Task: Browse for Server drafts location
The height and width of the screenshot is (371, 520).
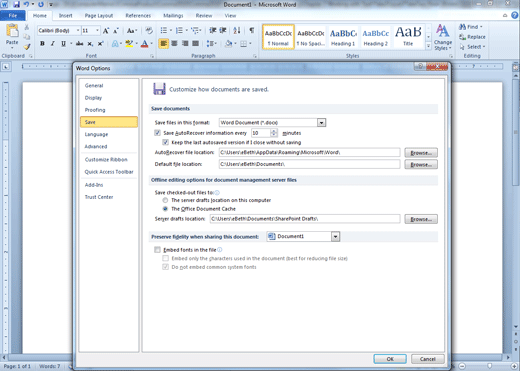Action: 421,219
